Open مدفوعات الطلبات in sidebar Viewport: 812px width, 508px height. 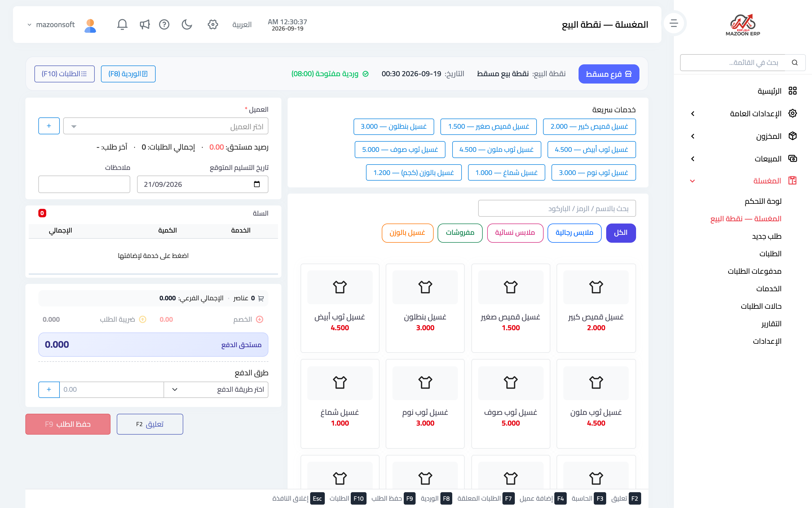(x=754, y=271)
